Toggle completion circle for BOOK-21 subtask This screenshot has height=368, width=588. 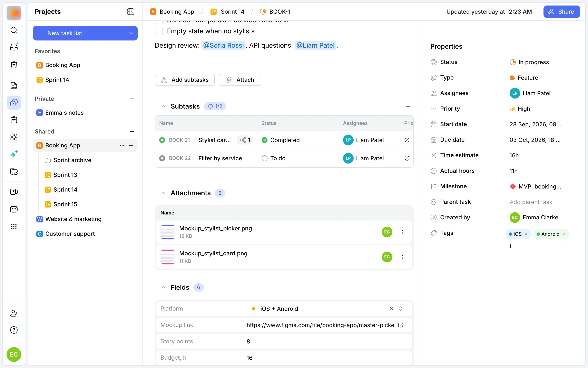[162, 140]
